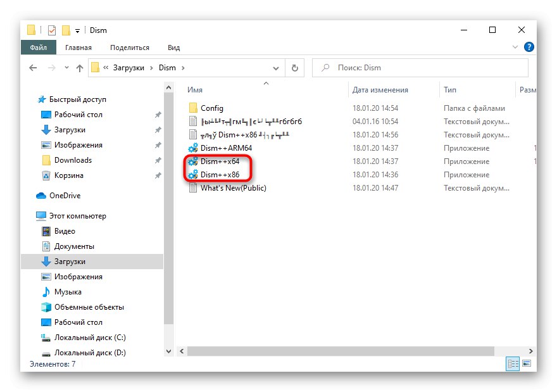Click the Видео folder icon
Viewport: 557px width, 392px height.
[x=46, y=231]
